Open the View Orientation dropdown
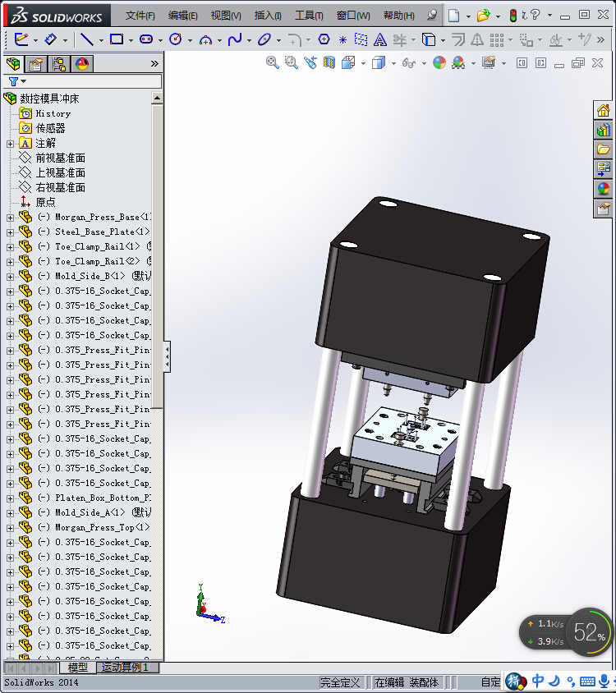 tap(364, 63)
